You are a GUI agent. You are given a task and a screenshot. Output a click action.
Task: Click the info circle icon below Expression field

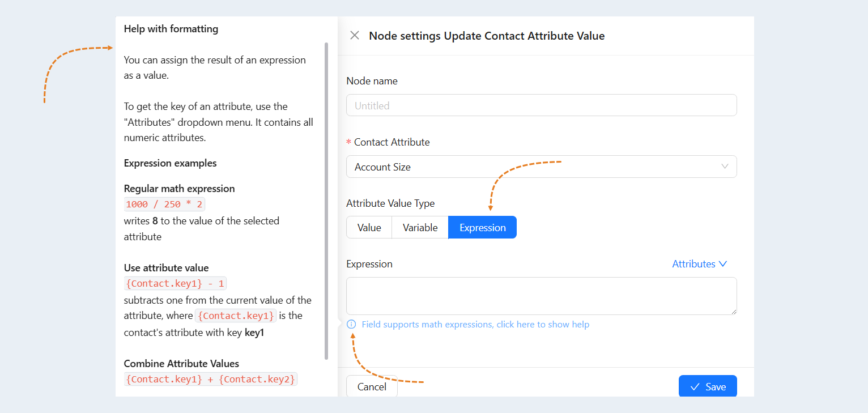pyautogui.click(x=351, y=324)
